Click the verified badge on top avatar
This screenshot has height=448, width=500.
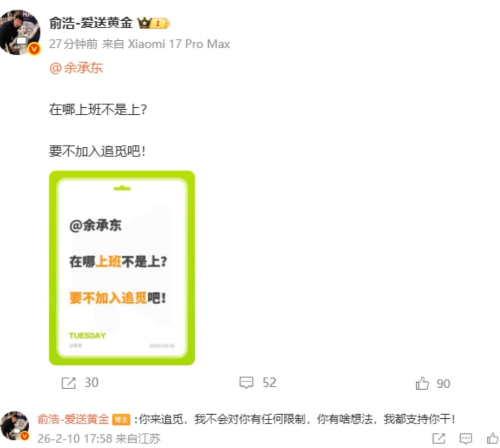[x=34, y=49]
